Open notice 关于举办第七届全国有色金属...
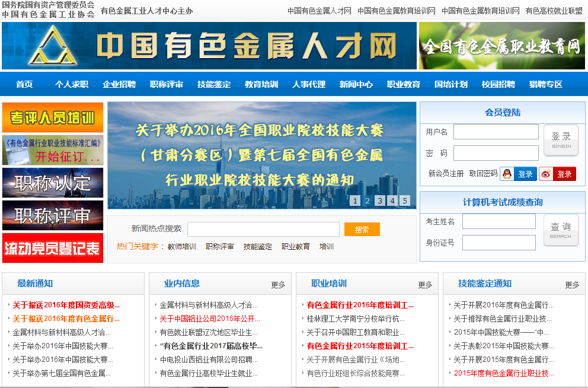588x388 pixels. point(62,373)
